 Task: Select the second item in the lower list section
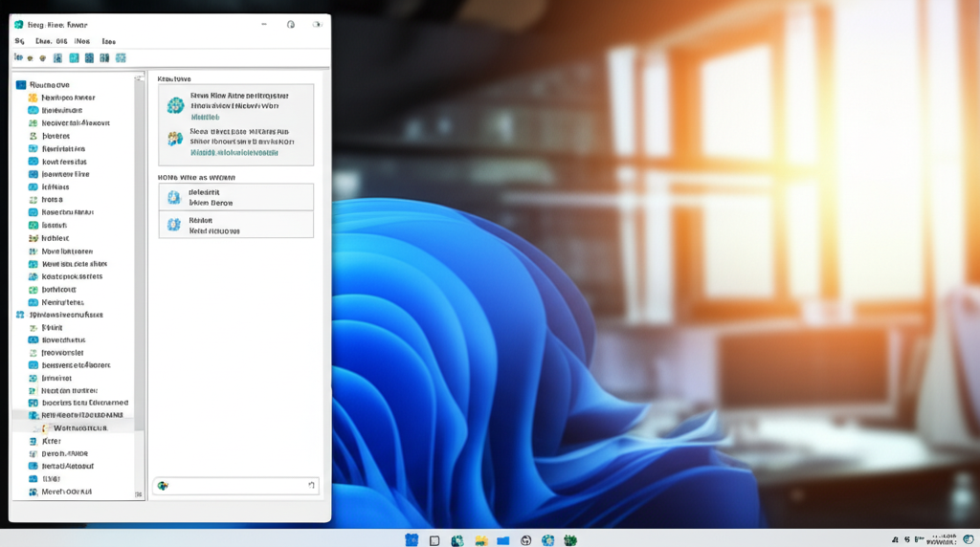(x=235, y=225)
